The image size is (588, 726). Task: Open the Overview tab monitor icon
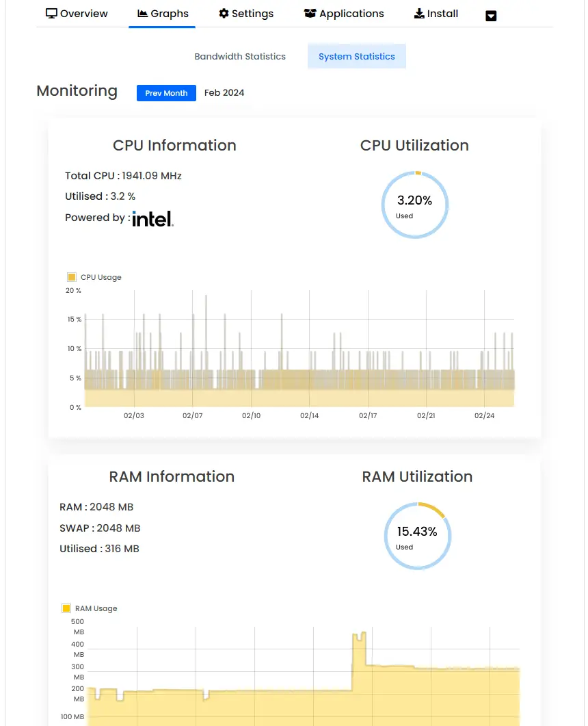[51, 13]
